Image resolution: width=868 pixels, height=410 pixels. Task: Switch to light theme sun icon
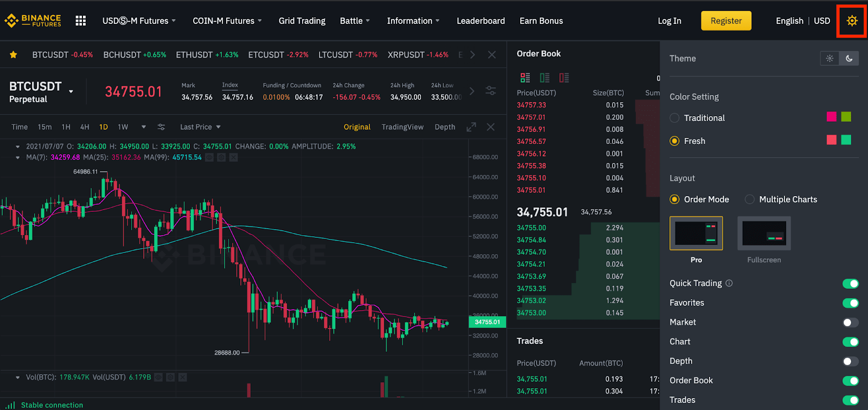coord(829,58)
